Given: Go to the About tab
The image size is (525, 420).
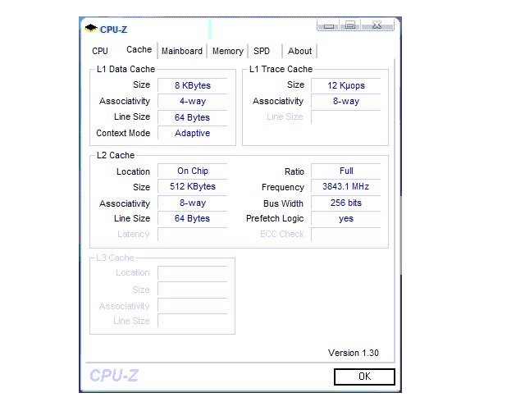Looking at the screenshot, I should [299, 51].
